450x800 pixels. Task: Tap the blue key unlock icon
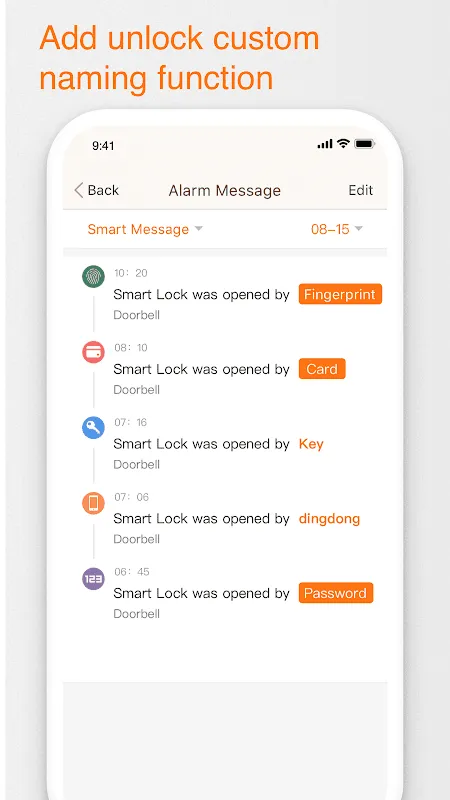[93, 427]
